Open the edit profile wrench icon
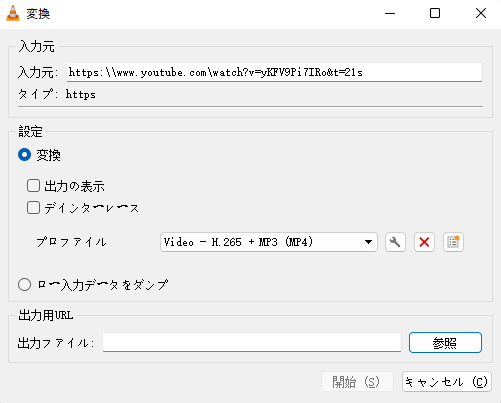 395,242
